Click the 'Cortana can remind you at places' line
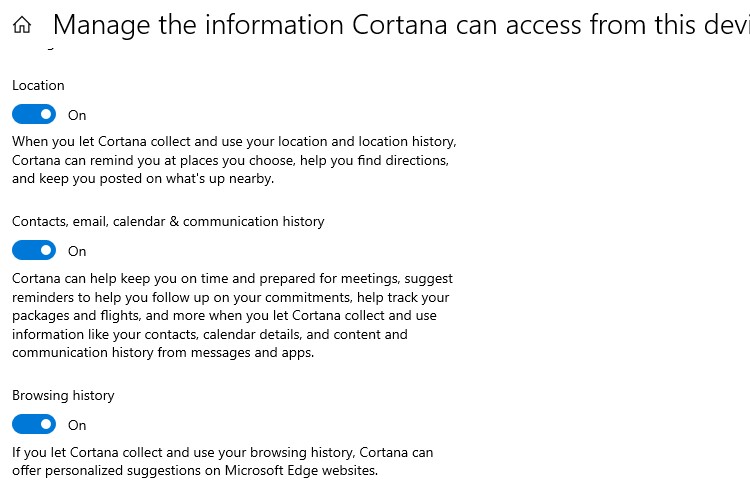The image size is (750, 504). tap(230, 160)
